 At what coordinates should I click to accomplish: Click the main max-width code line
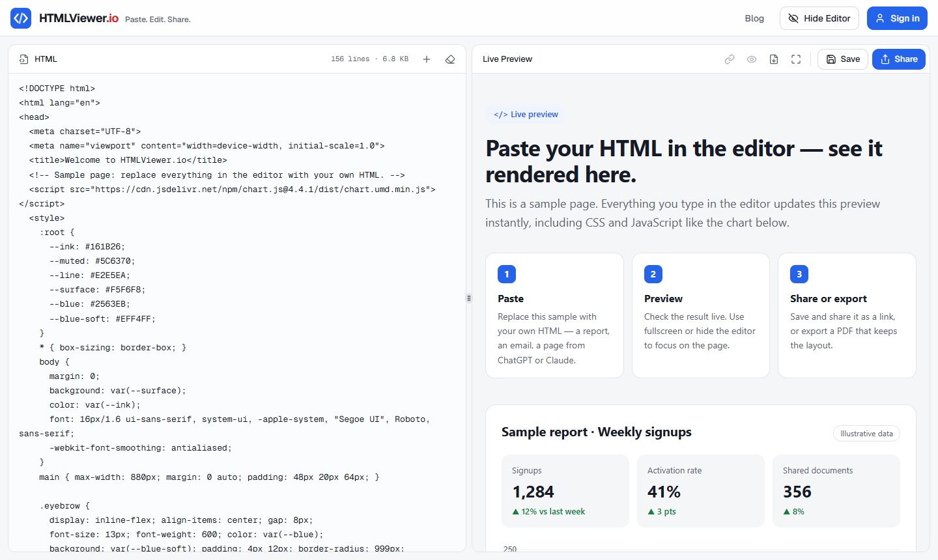click(x=209, y=477)
